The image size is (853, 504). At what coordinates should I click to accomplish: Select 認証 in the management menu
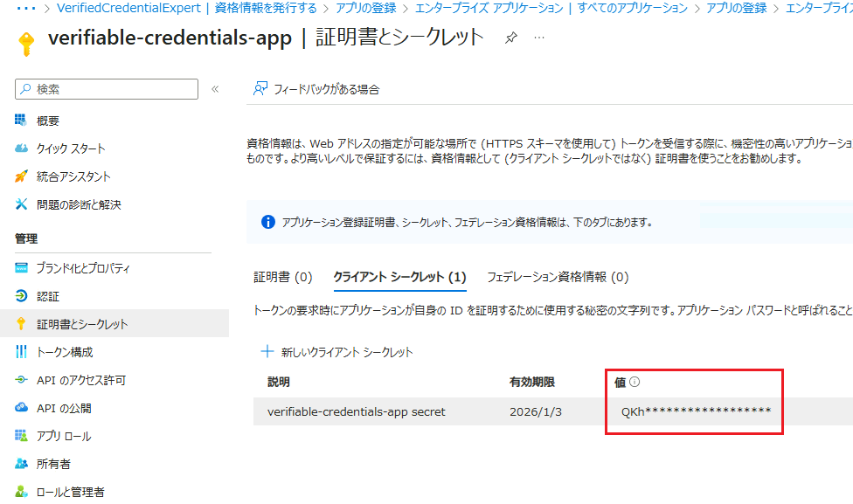(48, 296)
